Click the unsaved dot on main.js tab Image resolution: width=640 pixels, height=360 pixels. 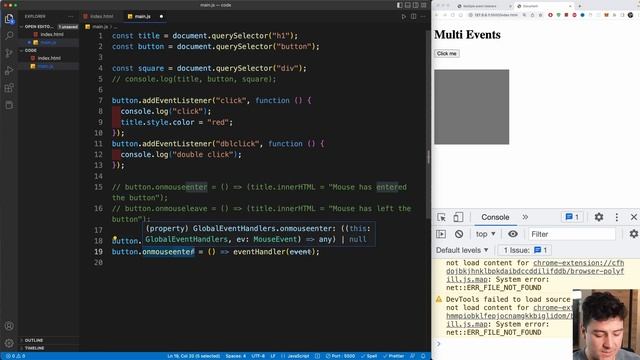pyautogui.click(x=161, y=16)
